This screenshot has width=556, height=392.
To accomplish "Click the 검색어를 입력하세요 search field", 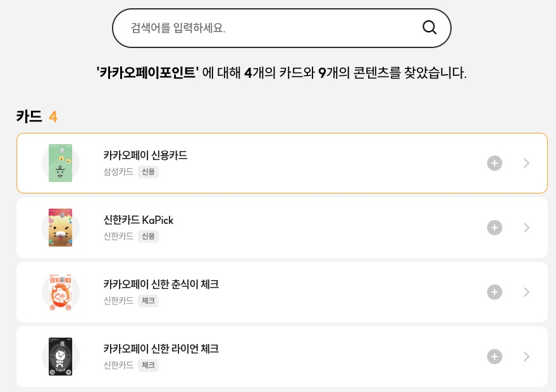I will point(253,27).
